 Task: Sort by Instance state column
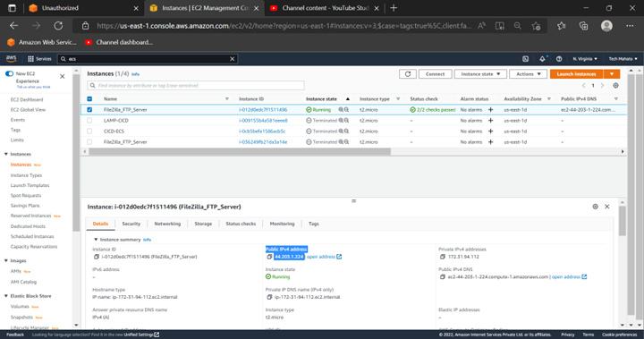coord(327,99)
